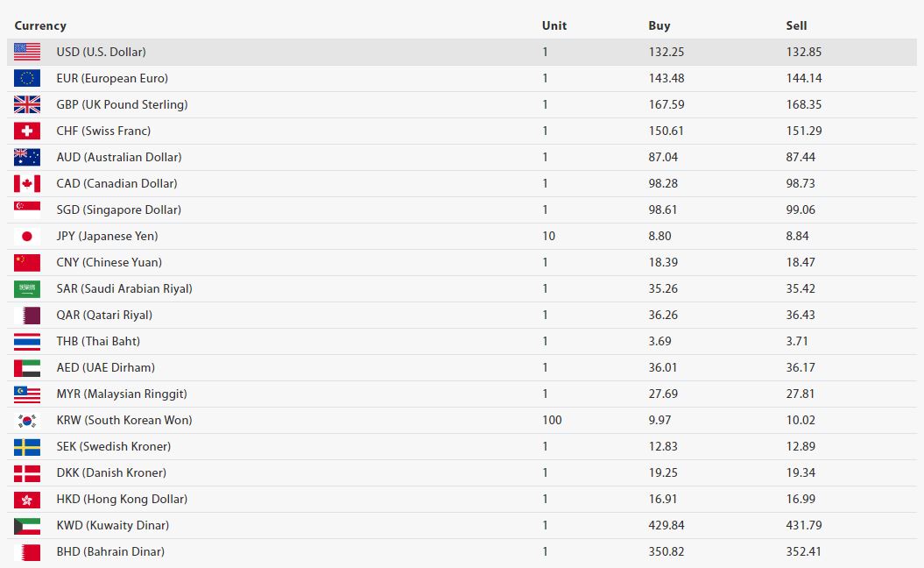Click the Currency column header
The height and width of the screenshot is (568, 924).
(x=40, y=25)
